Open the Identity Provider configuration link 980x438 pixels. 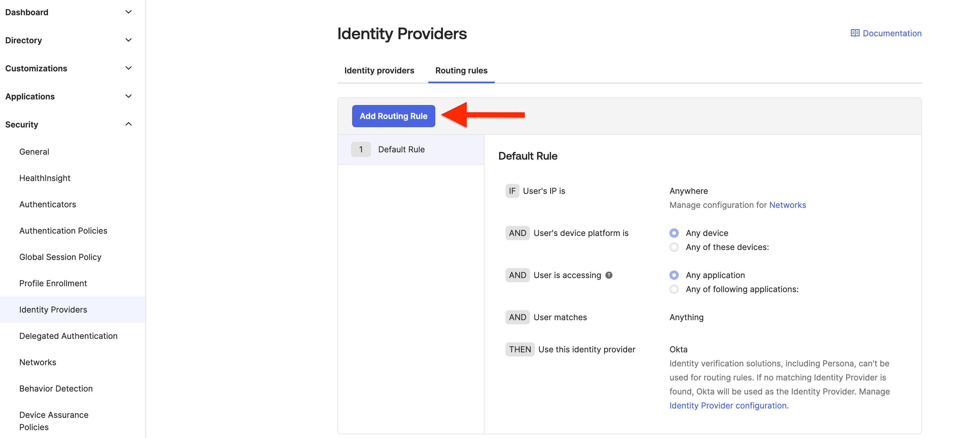(728, 405)
